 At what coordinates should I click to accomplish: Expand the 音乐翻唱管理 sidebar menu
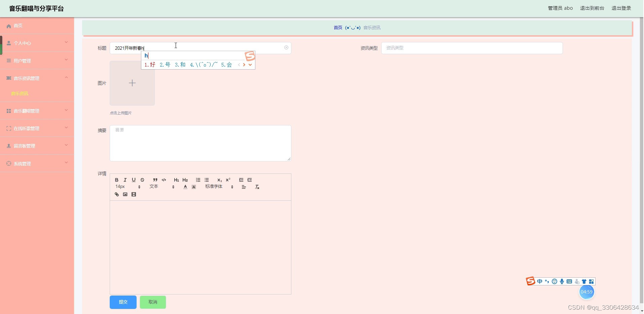pos(37,111)
